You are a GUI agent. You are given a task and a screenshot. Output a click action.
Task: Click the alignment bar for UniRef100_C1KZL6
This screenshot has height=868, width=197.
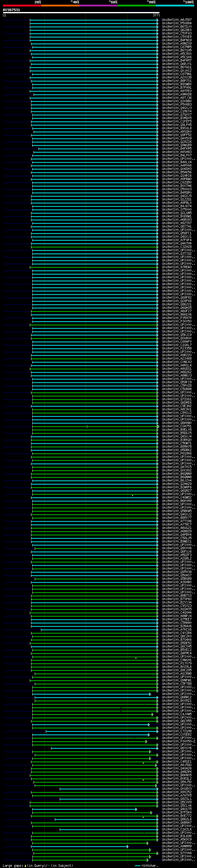click(109, 830)
